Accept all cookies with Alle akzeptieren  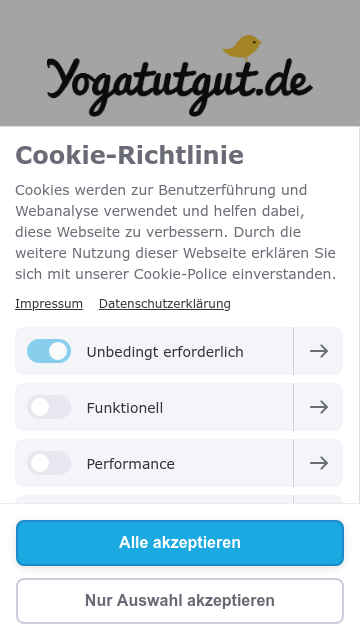click(x=180, y=543)
